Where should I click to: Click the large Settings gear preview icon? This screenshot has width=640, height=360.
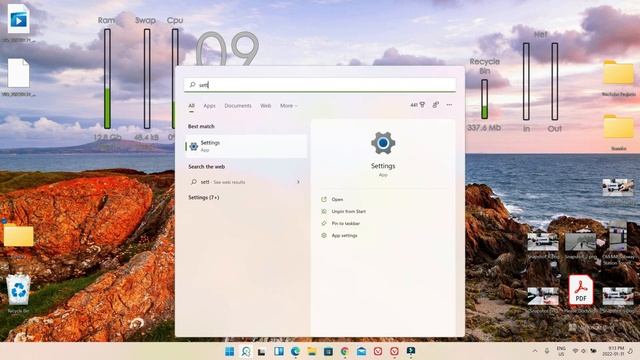click(383, 143)
